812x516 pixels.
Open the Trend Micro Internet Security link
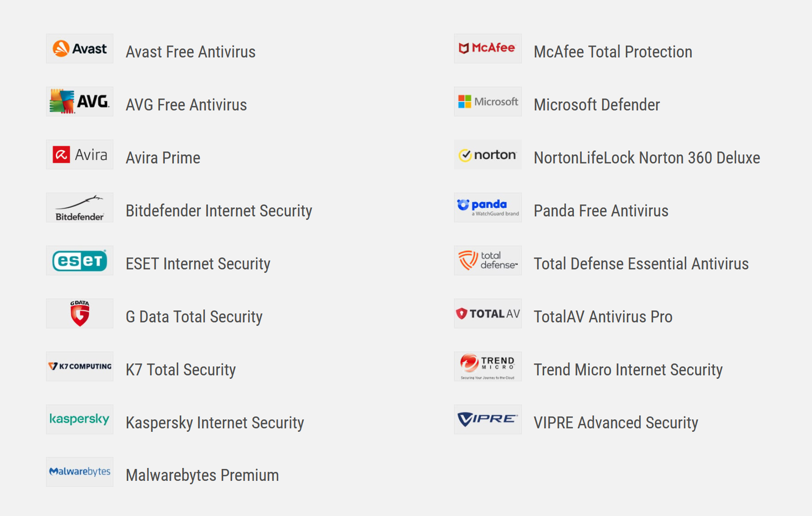coord(628,370)
